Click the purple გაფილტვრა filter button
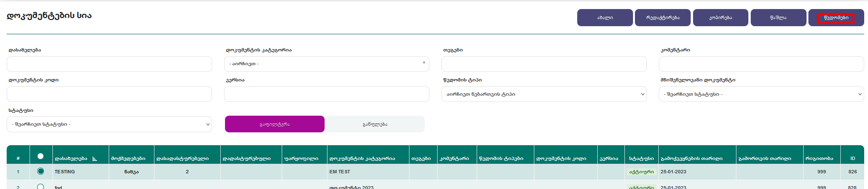This screenshot has width=868, height=189. (275, 124)
